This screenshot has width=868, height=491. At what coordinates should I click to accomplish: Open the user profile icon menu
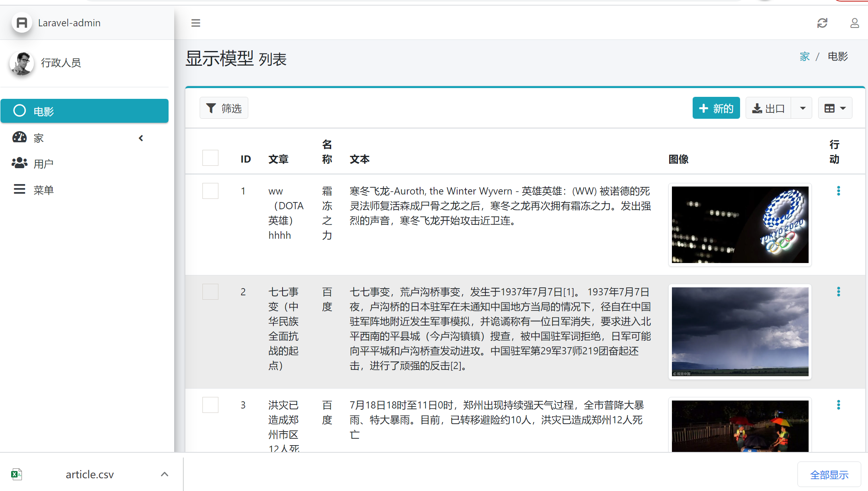(854, 23)
